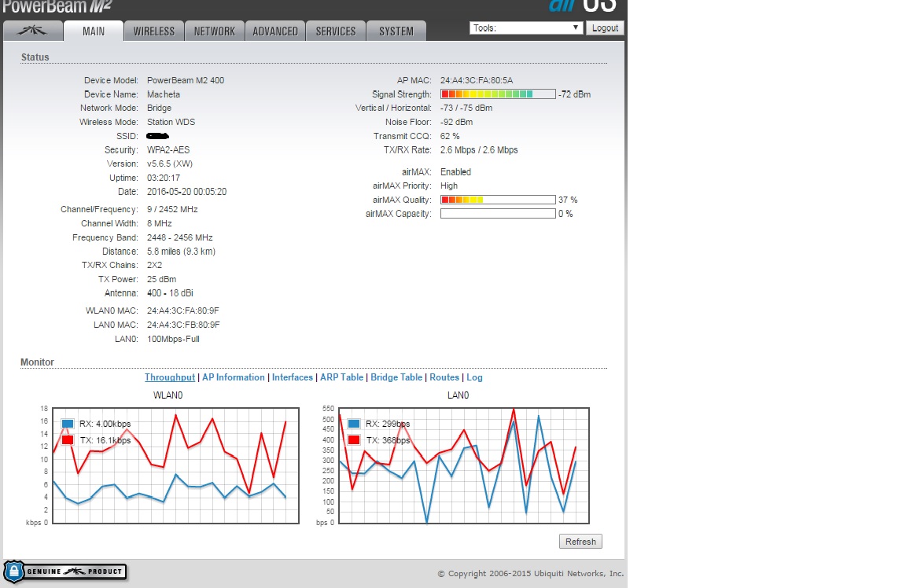
Task: Click the redacted SSID value
Action: tap(158, 136)
